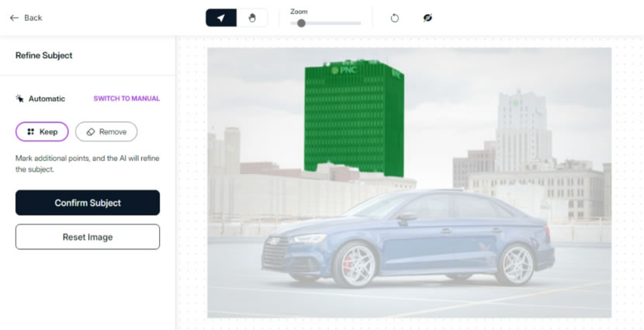Select the Keep mode button
644x330 pixels.
(x=42, y=131)
